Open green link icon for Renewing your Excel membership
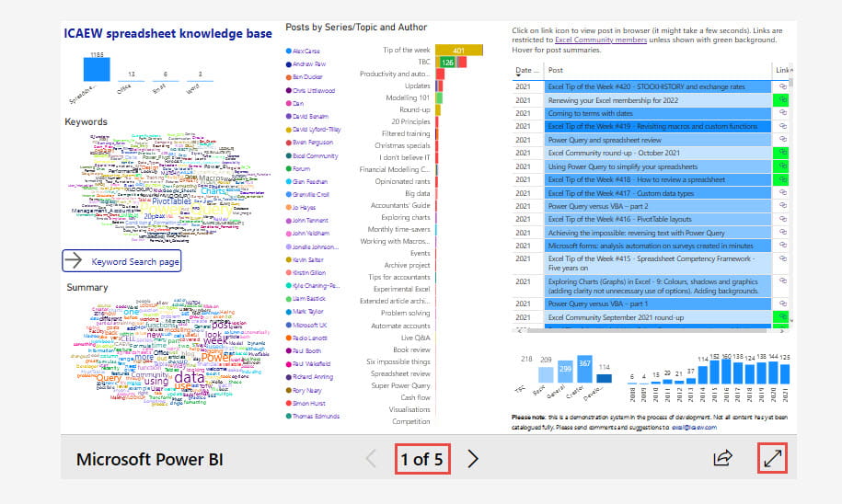842x504 pixels. pyautogui.click(x=782, y=98)
